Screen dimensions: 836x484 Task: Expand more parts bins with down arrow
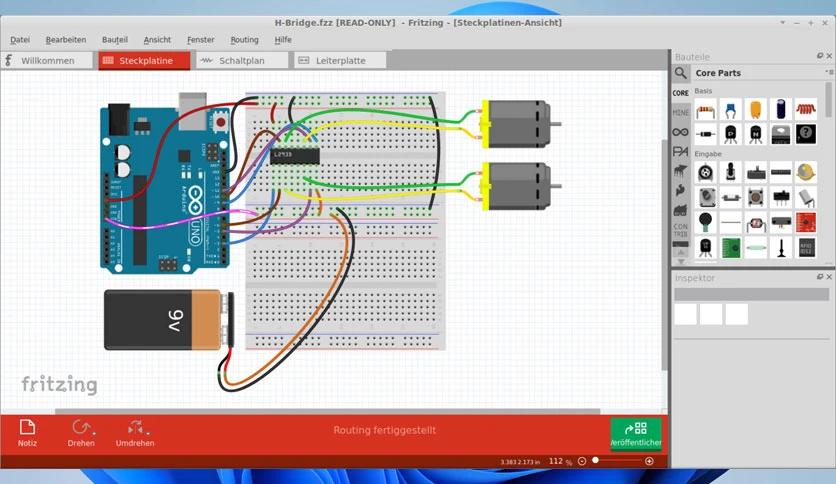click(x=680, y=262)
